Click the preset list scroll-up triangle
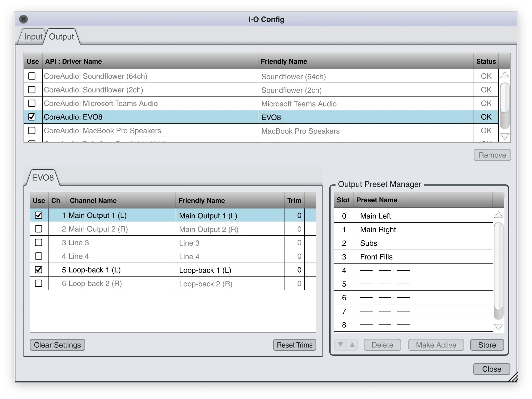 point(498,214)
